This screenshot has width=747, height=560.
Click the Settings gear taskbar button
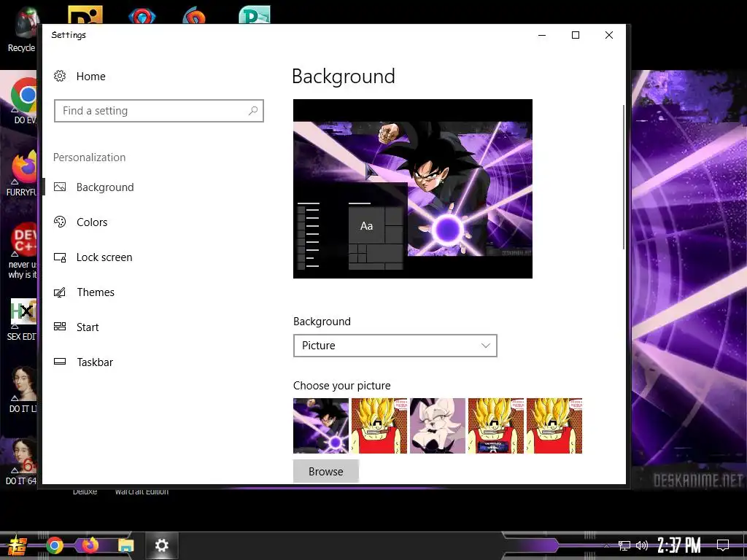161,545
